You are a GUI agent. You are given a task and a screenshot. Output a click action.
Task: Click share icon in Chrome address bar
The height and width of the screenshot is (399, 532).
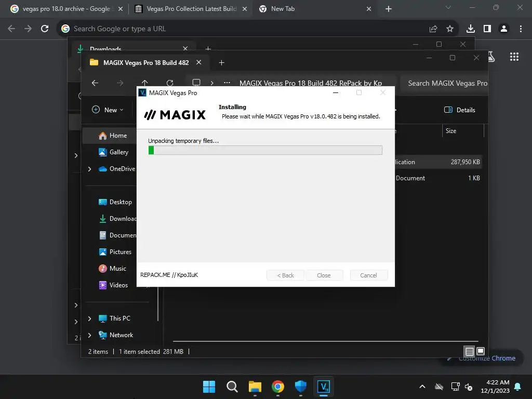433,29
